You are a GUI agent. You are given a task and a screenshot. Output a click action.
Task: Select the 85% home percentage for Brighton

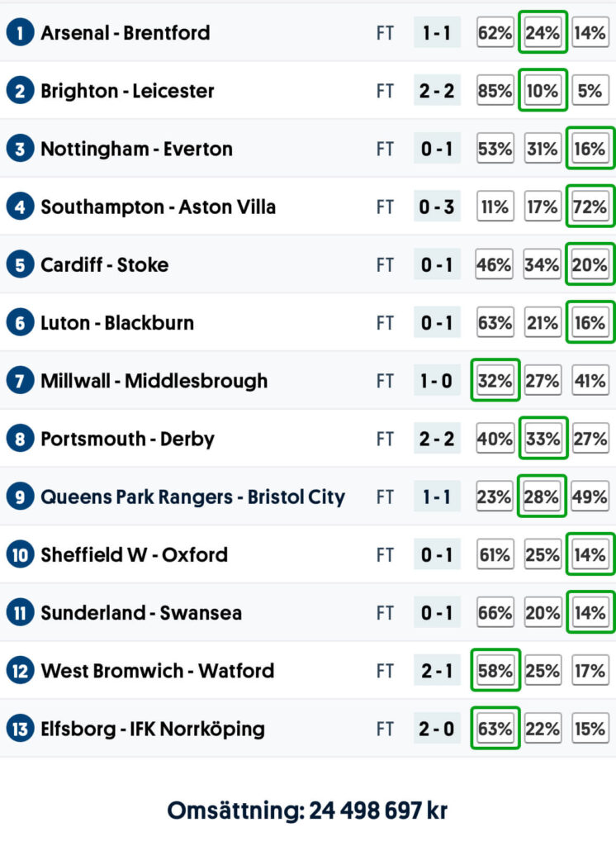(494, 91)
